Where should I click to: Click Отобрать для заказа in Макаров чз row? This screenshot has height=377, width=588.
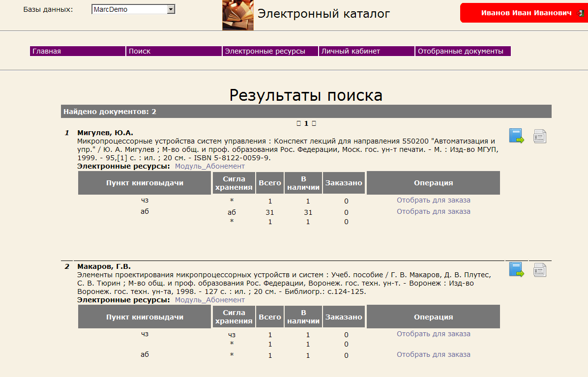[434, 334]
